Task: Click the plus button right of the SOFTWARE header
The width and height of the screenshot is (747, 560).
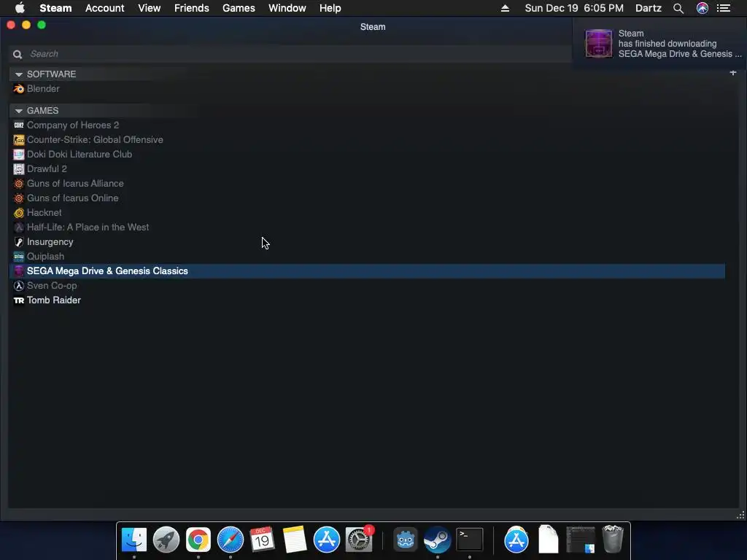Action: (733, 72)
